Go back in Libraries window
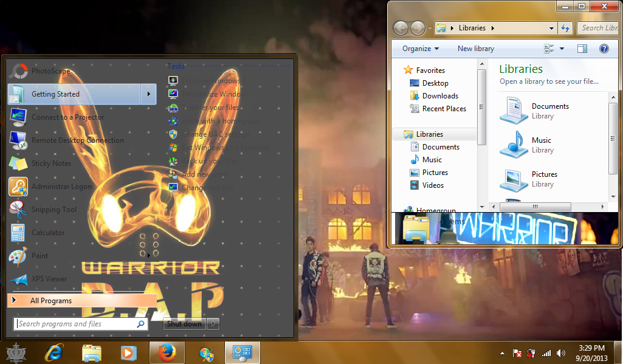 tap(401, 28)
